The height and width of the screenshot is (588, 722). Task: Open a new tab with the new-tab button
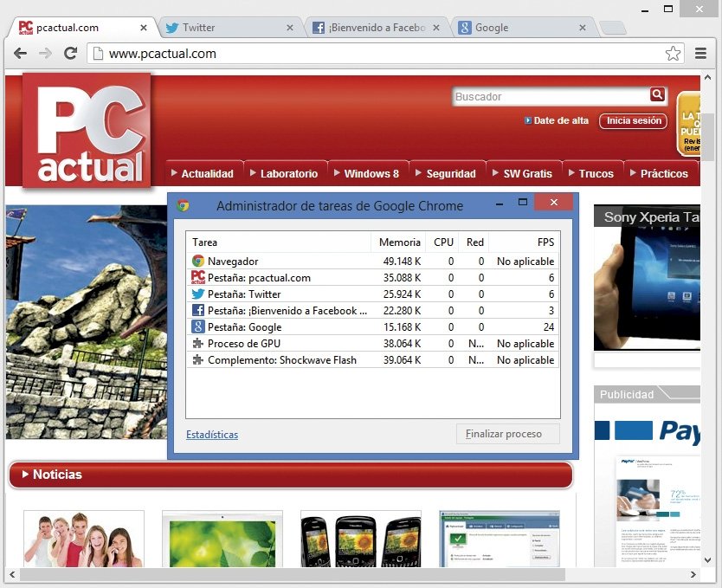(612, 28)
